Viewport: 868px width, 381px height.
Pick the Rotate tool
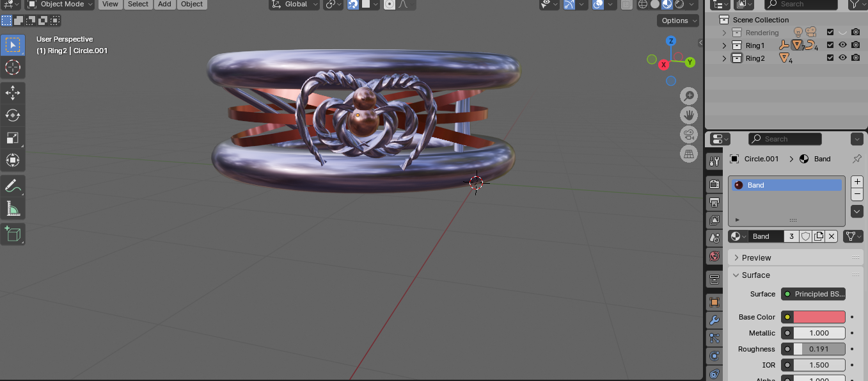click(13, 115)
